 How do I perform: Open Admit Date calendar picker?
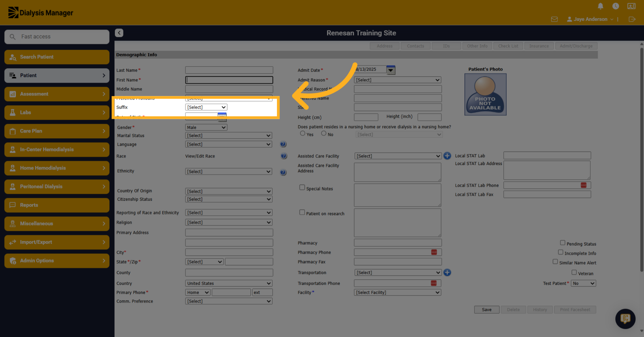pyautogui.click(x=391, y=70)
